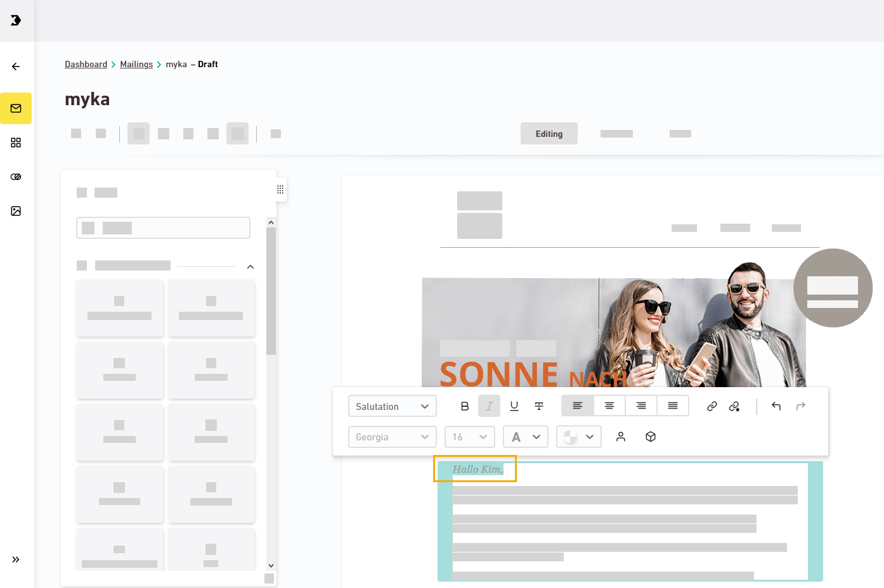
Task: Open the font size 16 dropdown
Action: (469, 437)
